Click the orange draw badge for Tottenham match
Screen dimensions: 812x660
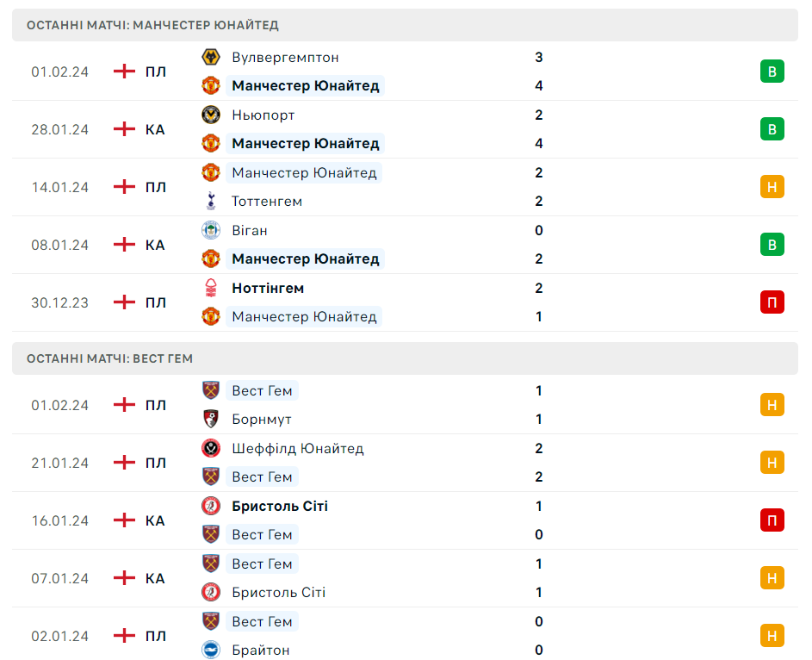tap(772, 187)
